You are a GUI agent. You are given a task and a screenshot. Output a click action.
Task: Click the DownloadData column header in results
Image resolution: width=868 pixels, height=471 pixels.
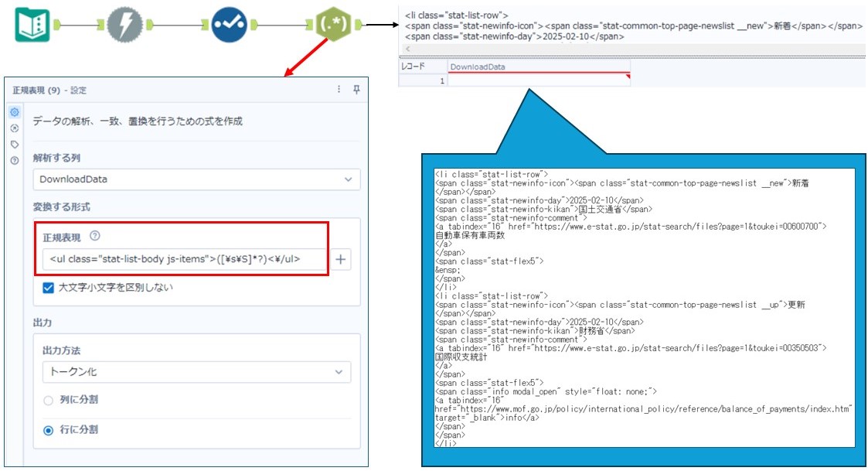point(538,67)
